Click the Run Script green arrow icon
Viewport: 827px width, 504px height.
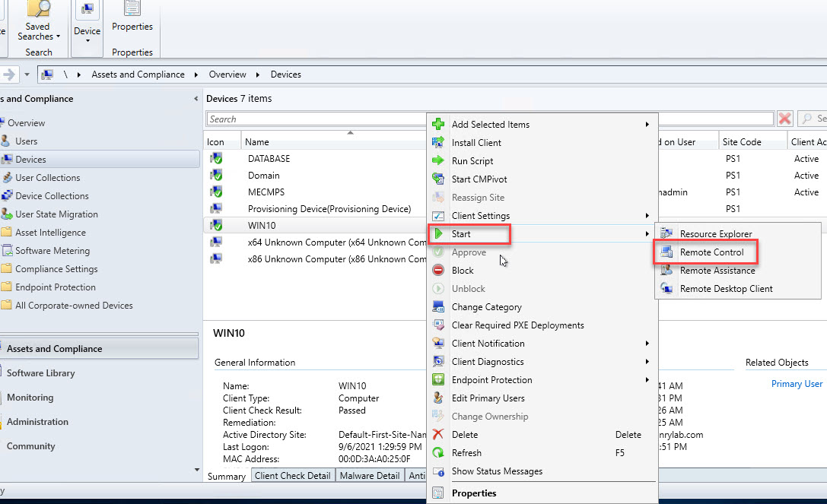click(437, 161)
